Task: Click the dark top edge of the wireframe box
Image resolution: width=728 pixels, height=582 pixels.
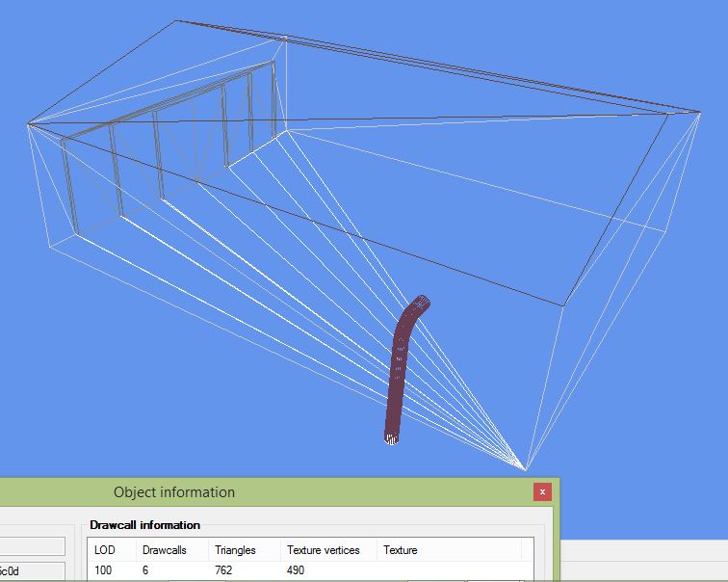Action: [x=436, y=66]
